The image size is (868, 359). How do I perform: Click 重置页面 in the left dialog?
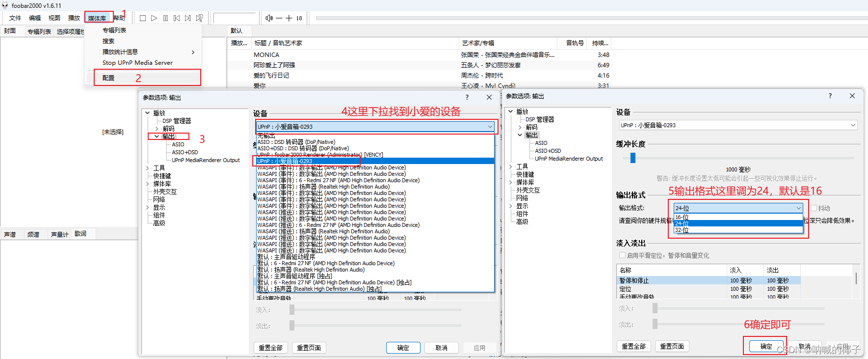309,348
